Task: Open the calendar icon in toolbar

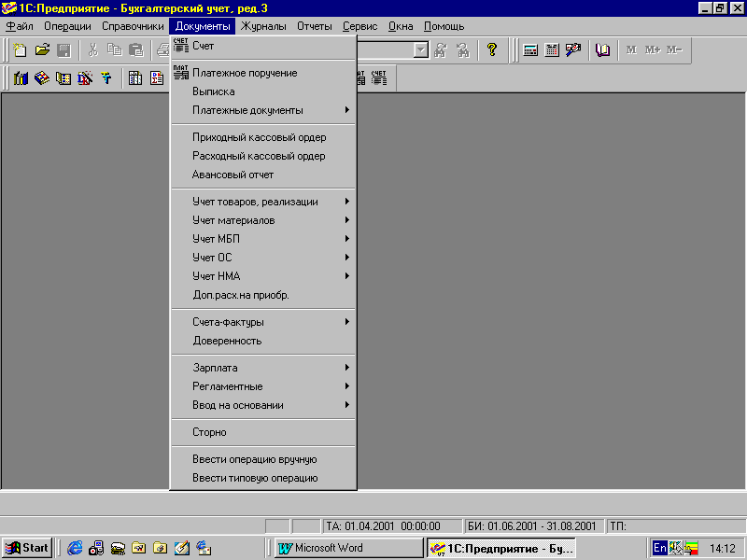Action: 552,50
